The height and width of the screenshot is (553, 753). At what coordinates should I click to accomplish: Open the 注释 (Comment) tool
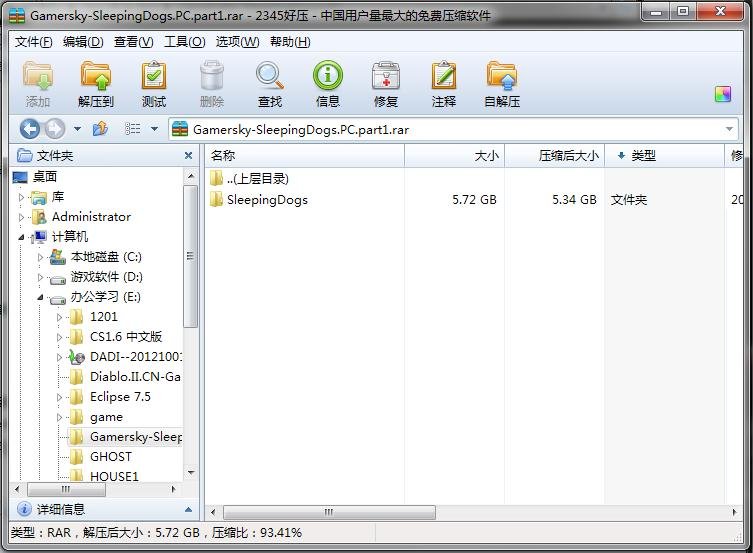[444, 84]
